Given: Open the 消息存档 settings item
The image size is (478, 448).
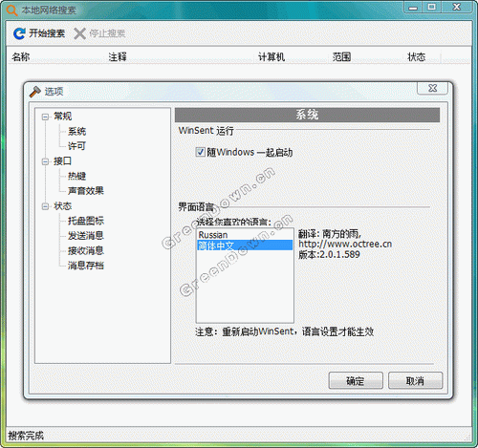Looking at the screenshot, I should coord(86,266).
